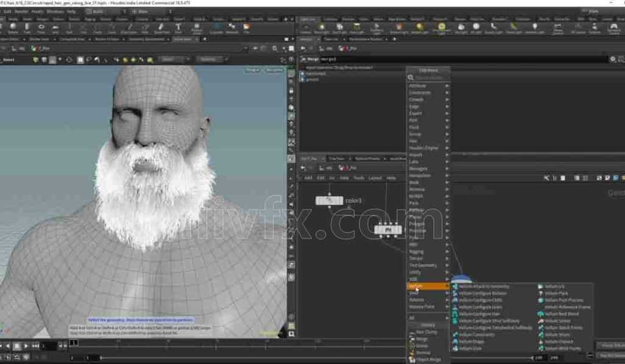Select the color3 node icon
This screenshot has width=625, height=364.
(329, 200)
